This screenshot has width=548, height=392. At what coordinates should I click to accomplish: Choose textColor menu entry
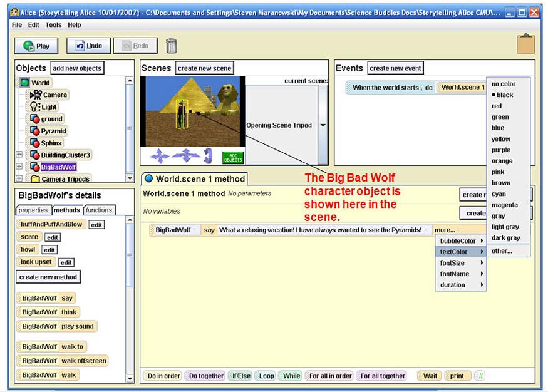click(x=461, y=252)
